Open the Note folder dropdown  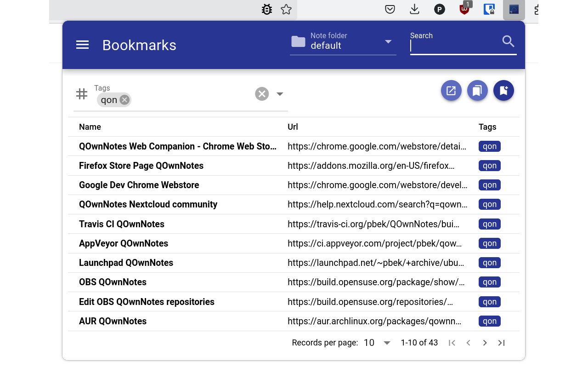[x=388, y=41]
